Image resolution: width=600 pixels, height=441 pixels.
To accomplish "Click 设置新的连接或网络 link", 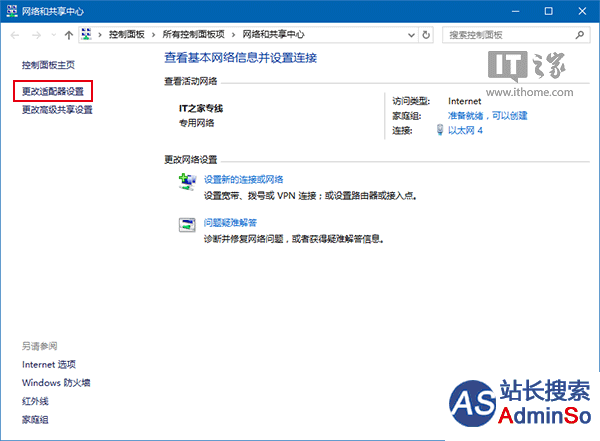I will [243, 180].
